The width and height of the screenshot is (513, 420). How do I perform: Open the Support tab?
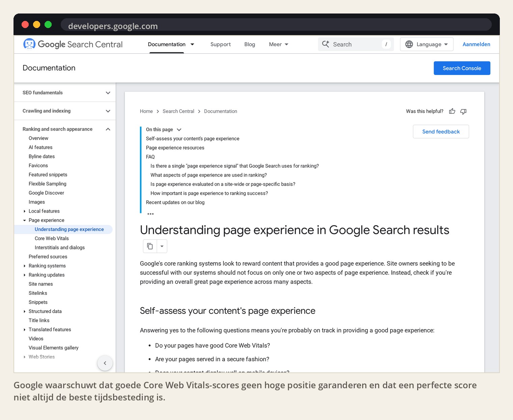[220, 44]
